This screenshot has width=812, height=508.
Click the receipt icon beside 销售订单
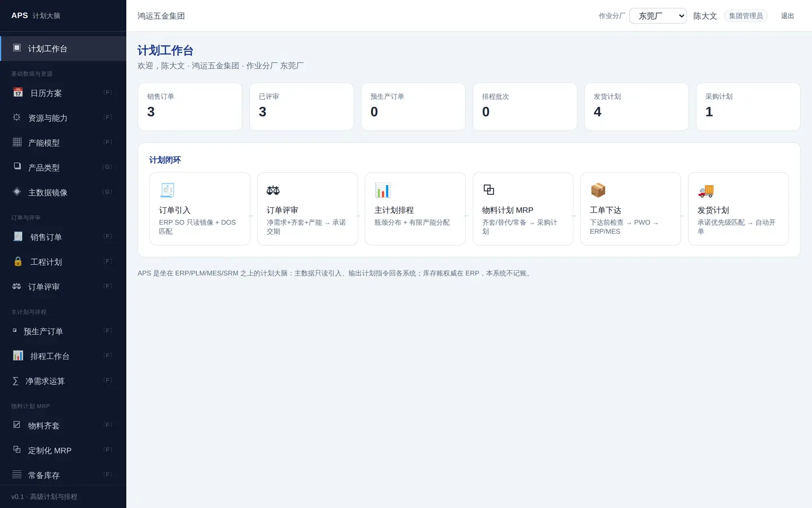pyautogui.click(x=18, y=237)
